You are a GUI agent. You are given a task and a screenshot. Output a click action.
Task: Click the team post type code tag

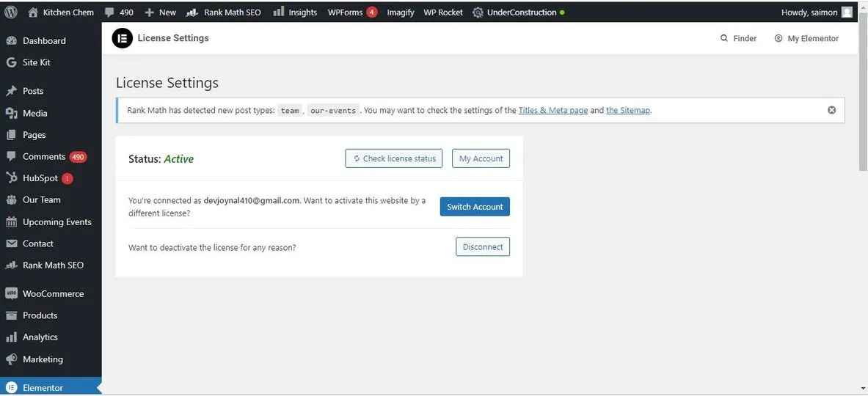(290, 110)
